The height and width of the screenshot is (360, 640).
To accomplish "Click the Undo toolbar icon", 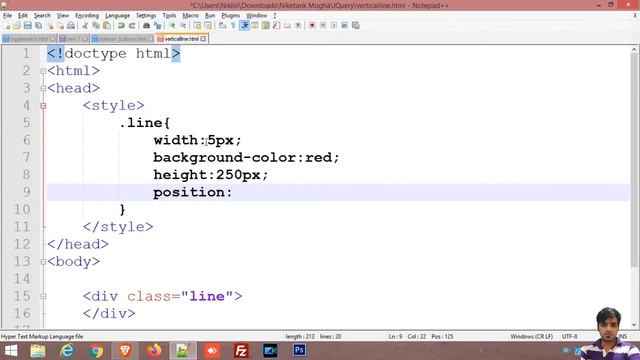I will pos(121,26).
